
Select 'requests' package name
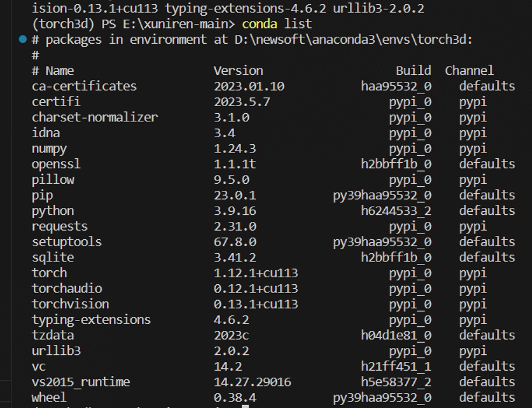[60, 226]
